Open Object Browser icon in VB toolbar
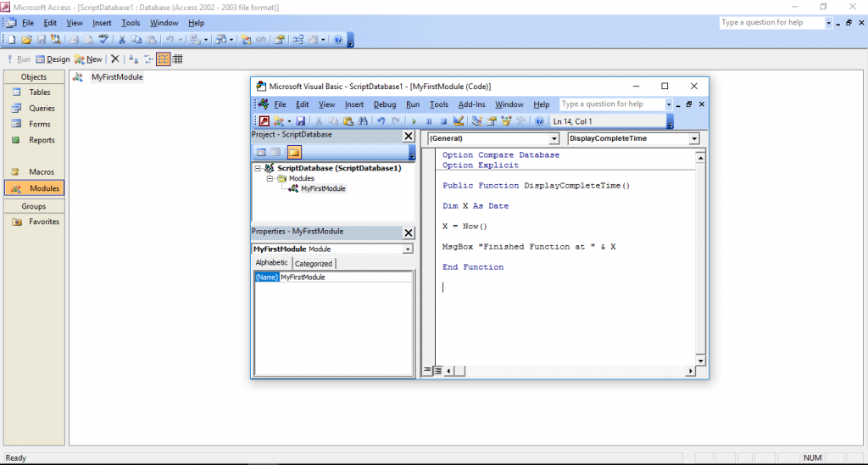 pyautogui.click(x=506, y=120)
